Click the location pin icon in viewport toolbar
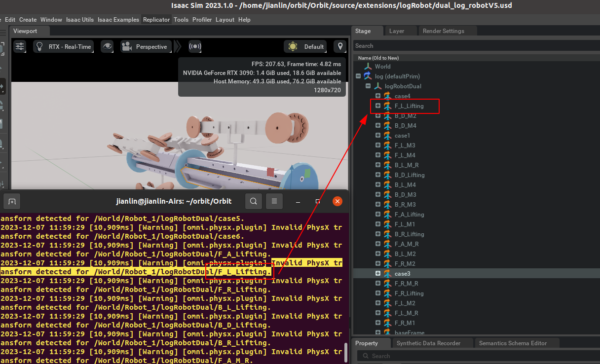600x364 pixels. click(339, 47)
